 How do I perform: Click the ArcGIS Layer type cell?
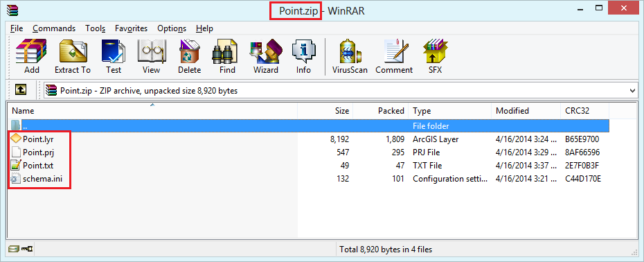tap(436, 139)
